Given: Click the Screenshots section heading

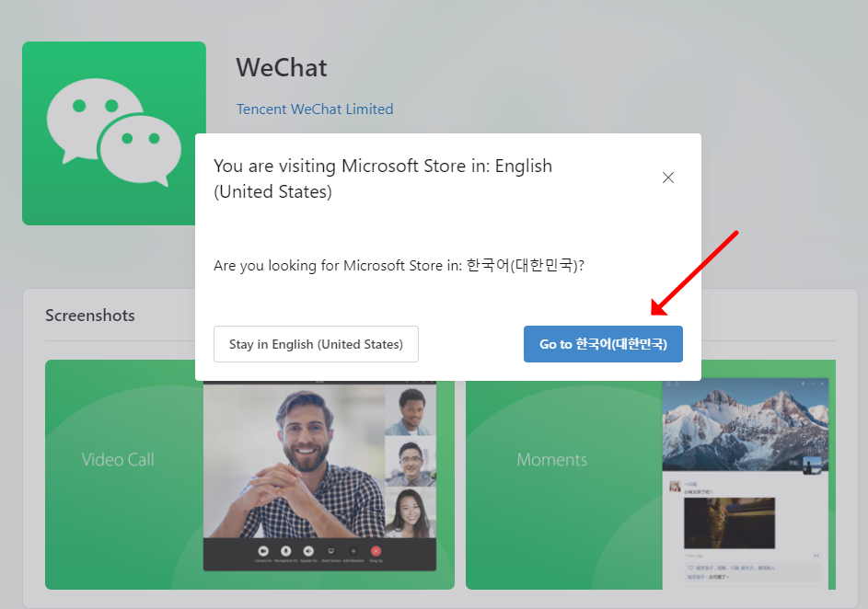Looking at the screenshot, I should pos(90,316).
